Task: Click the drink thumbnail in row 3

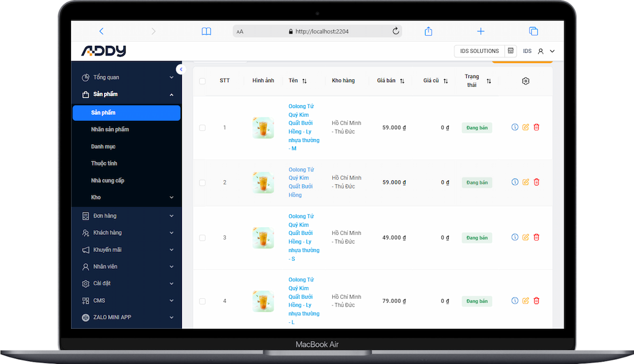Action: 263,238
